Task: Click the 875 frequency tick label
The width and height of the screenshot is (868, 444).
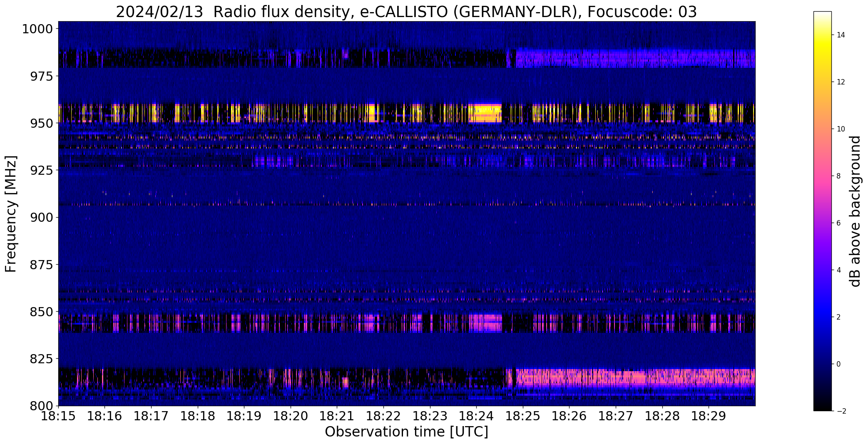Action: click(x=41, y=265)
